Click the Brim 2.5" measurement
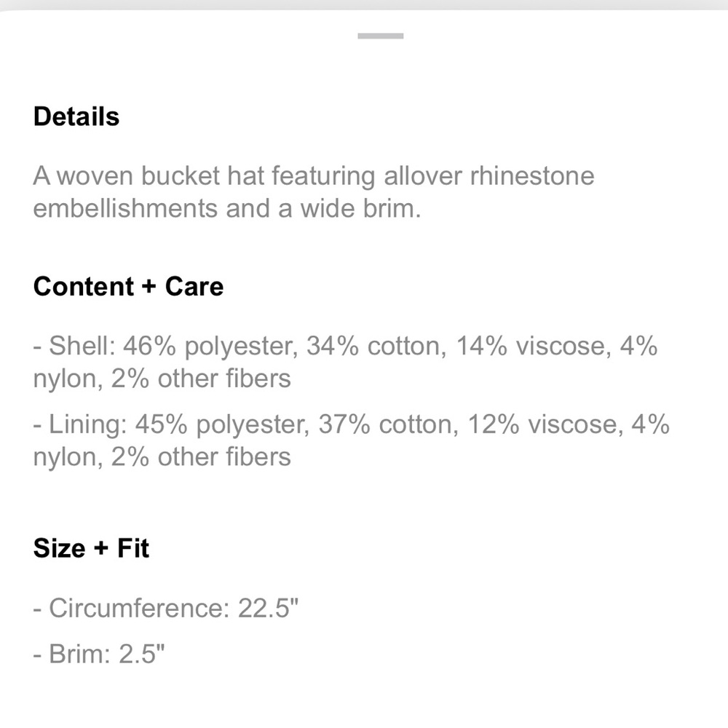The height and width of the screenshot is (728, 728). 99,654
